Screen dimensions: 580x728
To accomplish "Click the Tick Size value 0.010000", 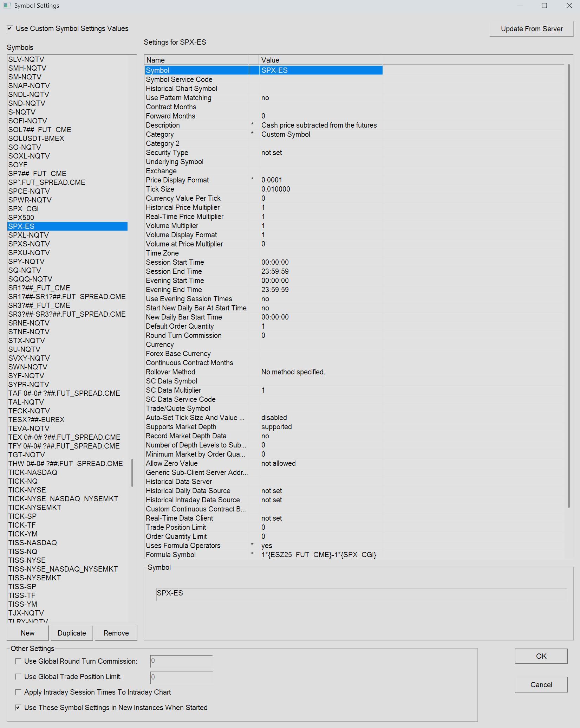I will pyautogui.click(x=276, y=189).
